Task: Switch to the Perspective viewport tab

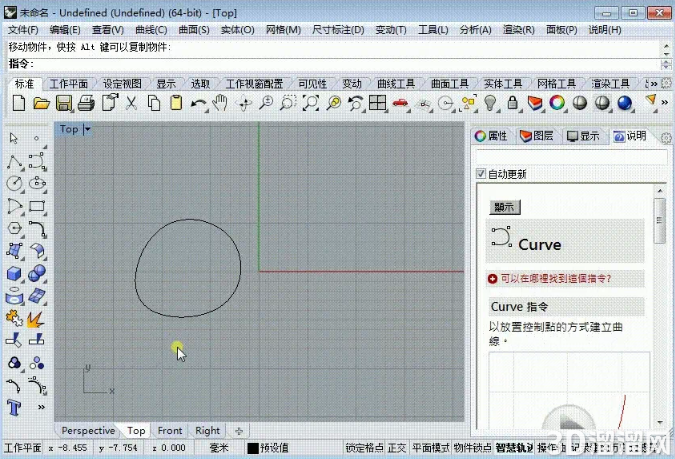Action: pyautogui.click(x=88, y=431)
